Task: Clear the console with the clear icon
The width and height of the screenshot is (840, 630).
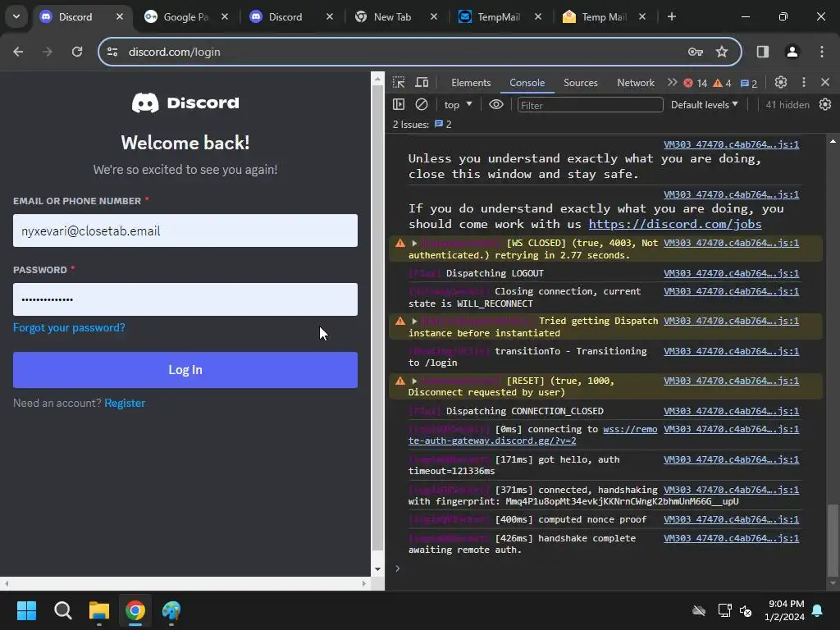Action: [422, 104]
